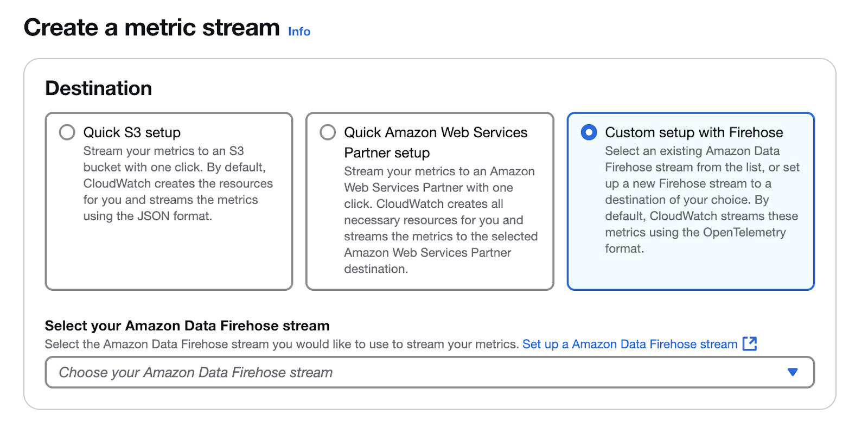The width and height of the screenshot is (868, 421).
Task: Click the Quick S3 setup label text
Action: (131, 132)
